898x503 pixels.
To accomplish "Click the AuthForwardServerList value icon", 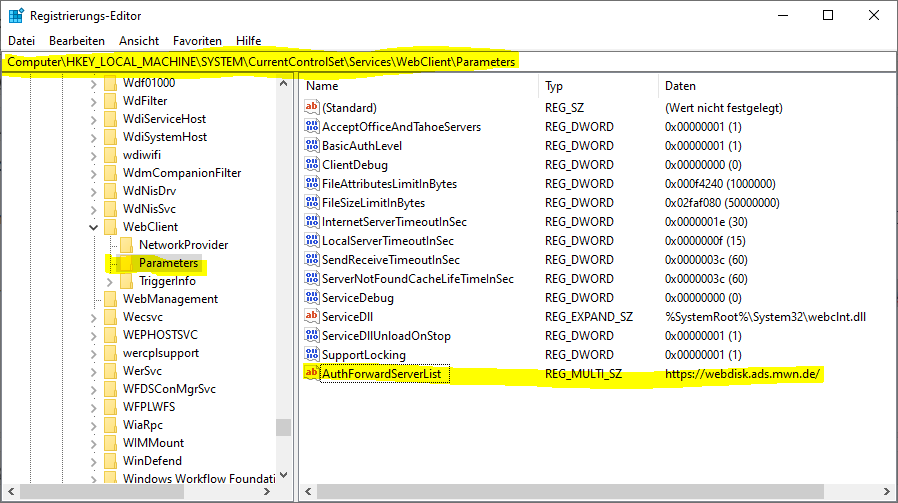I will coord(311,374).
